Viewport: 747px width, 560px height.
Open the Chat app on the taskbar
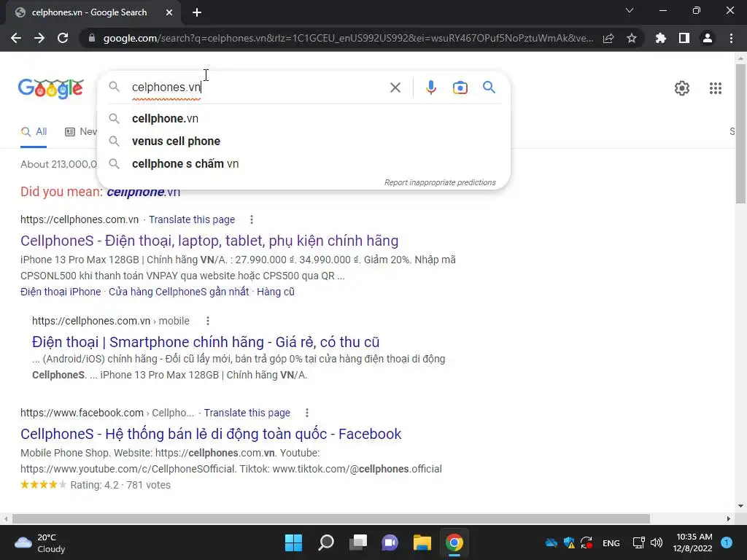[x=390, y=542]
